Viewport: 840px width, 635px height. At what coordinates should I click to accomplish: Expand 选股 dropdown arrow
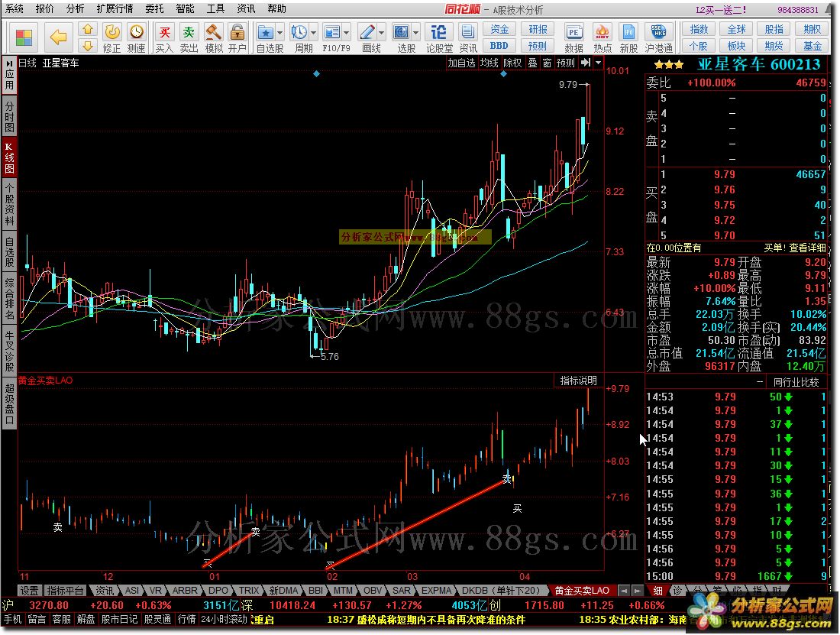tap(415, 33)
